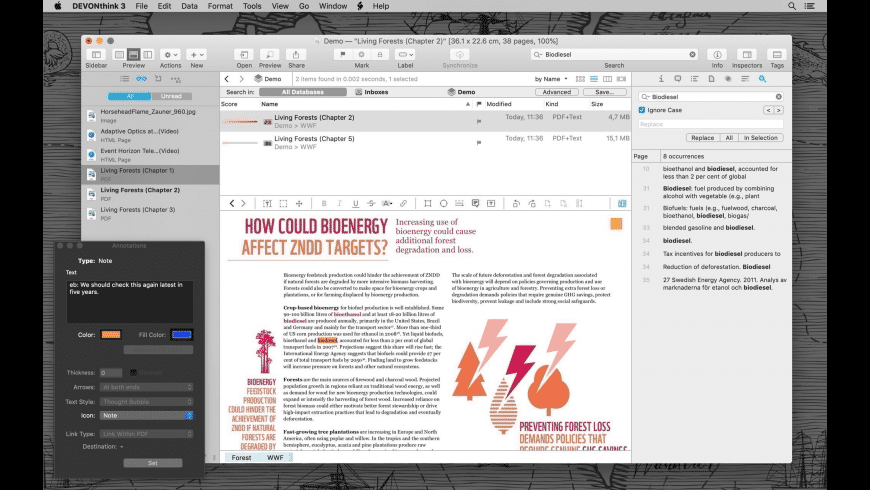
Task: Click the lock icon in Mark group
Action: 380,54
